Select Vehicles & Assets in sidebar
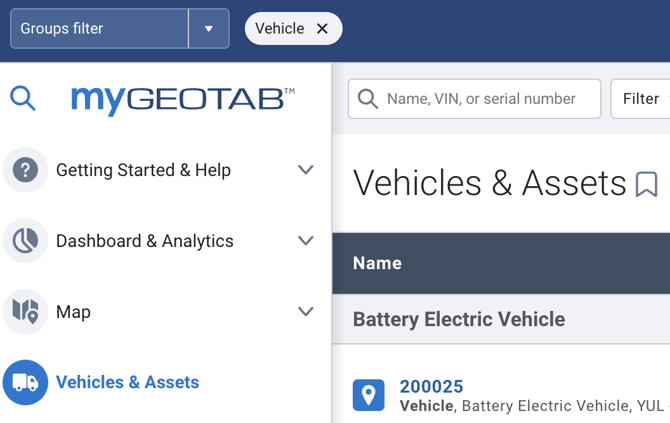670x423 pixels. coord(127,382)
